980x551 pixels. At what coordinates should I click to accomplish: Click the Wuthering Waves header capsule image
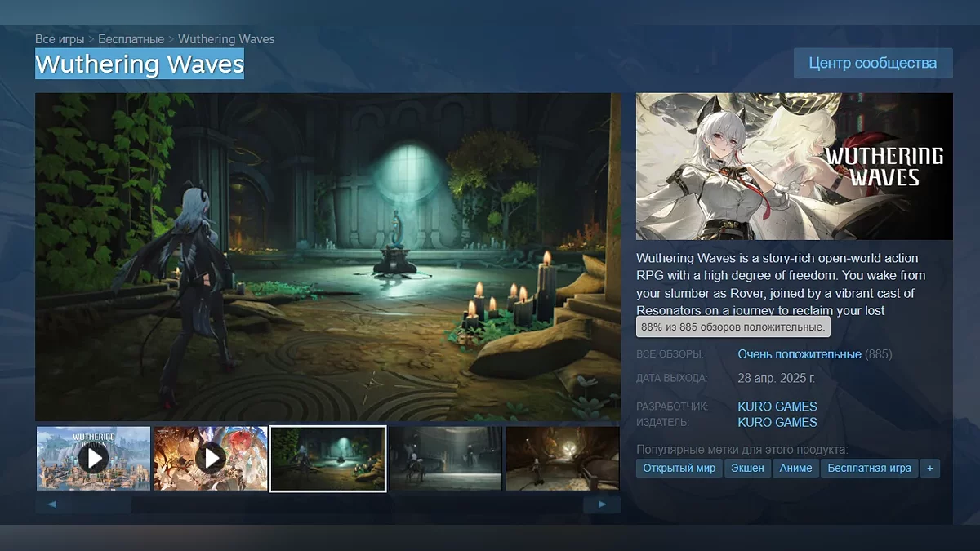tap(794, 167)
